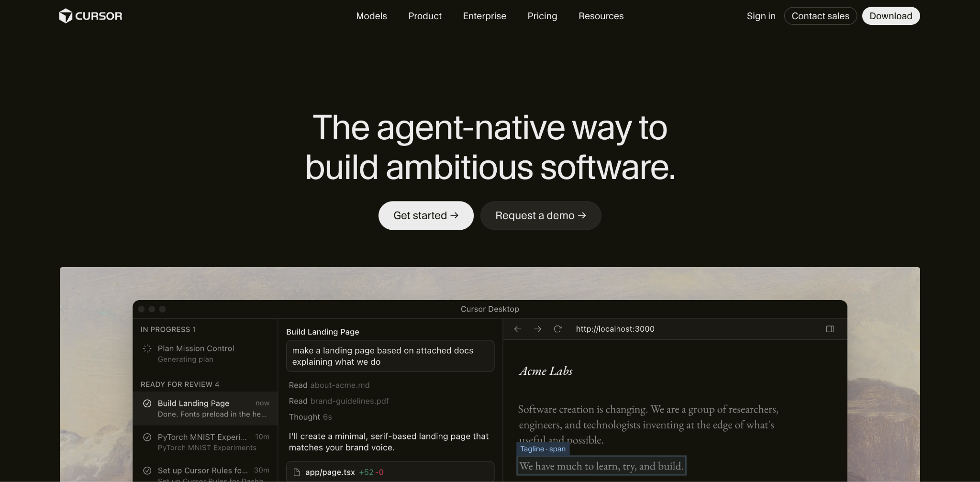Select the PyTorch MNIST Experiments task
The width and height of the screenshot is (980, 482).
(x=205, y=442)
